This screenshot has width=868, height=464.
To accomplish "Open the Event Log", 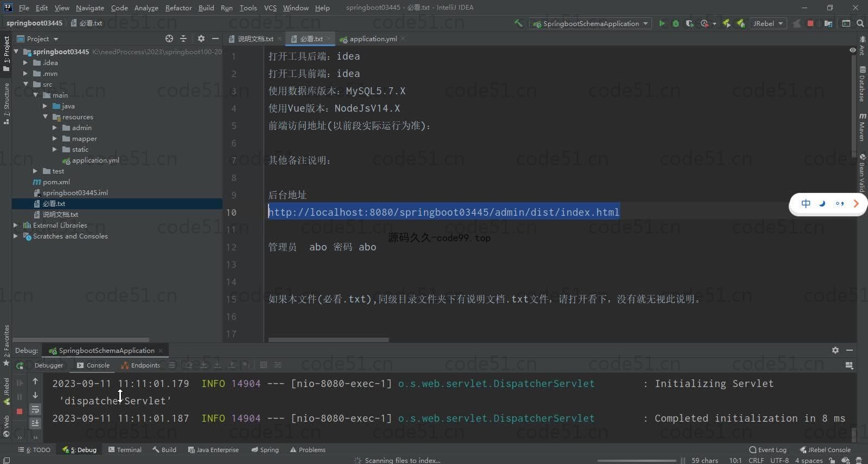I will pos(768,449).
